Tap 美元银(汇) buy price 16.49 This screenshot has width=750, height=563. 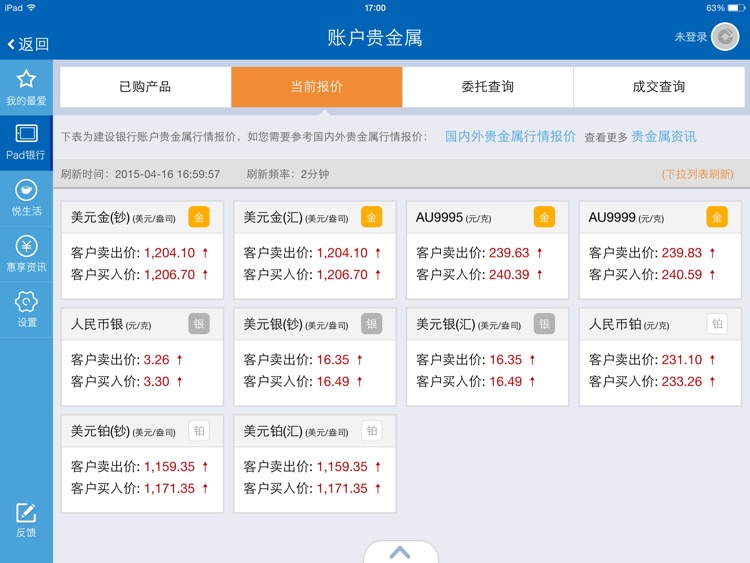coord(506,382)
